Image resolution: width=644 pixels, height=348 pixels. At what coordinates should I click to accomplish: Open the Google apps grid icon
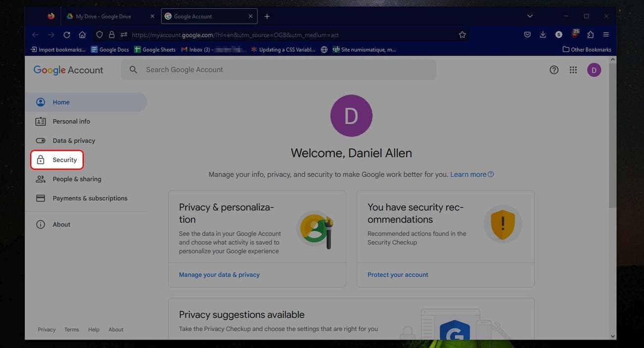point(573,70)
